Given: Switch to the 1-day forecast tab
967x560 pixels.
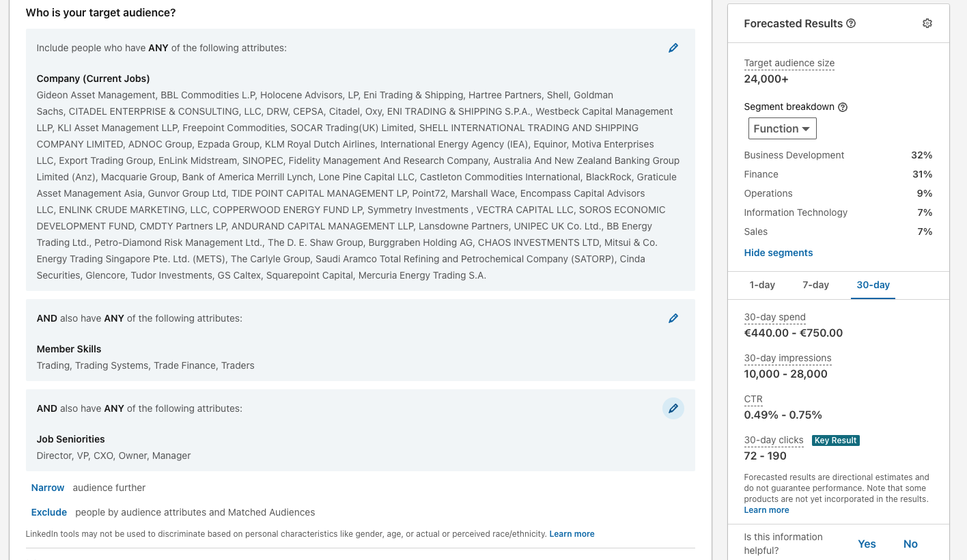Looking at the screenshot, I should [762, 285].
